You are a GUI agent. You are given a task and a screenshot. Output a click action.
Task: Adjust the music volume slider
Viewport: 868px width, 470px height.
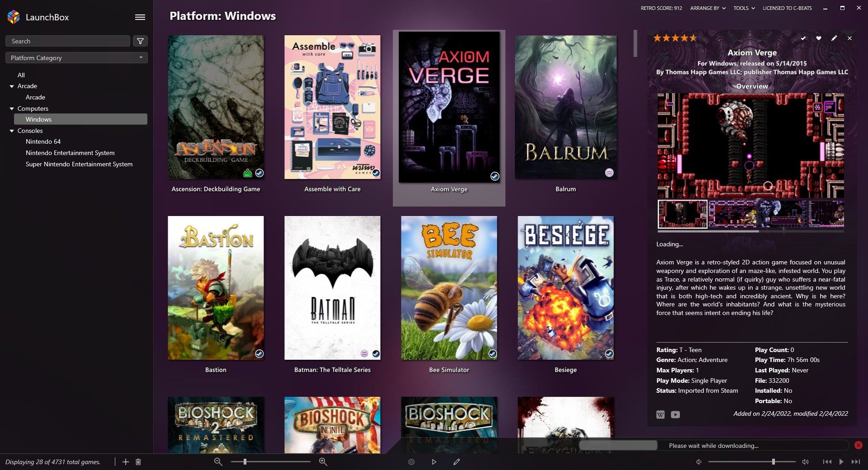pyautogui.click(x=752, y=462)
